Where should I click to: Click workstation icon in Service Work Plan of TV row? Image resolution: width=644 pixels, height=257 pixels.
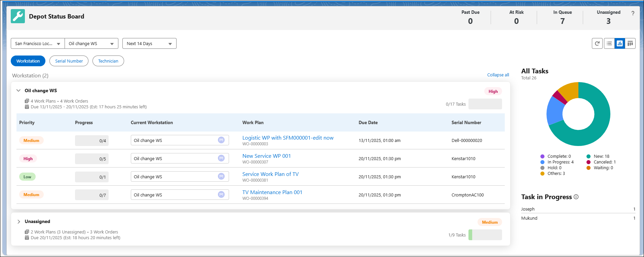(x=221, y=177)
